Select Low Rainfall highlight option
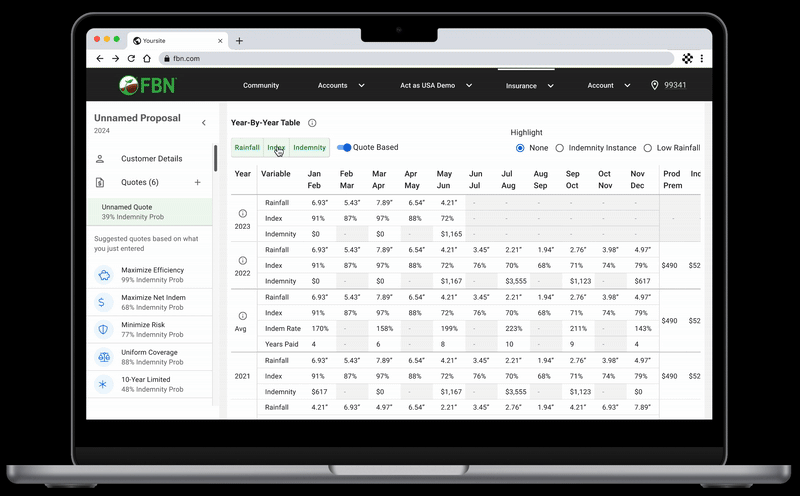800x496 pixels. coord(647,148)
